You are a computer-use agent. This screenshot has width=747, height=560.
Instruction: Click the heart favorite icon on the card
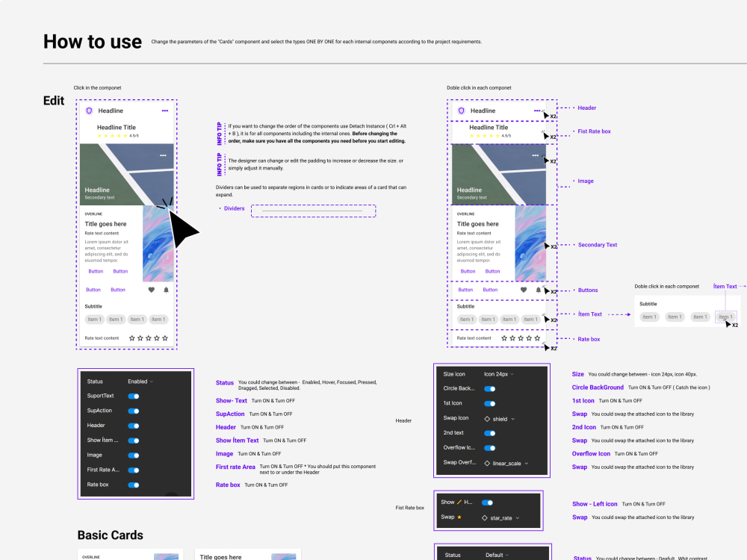point(151,290)
